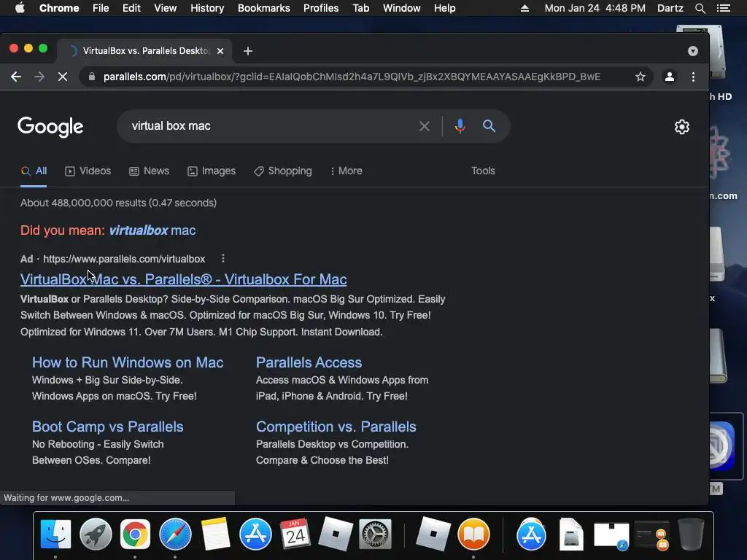Open Spotlight search in menu bar
This screenshot has width=747, height=560.
point(700,8)
